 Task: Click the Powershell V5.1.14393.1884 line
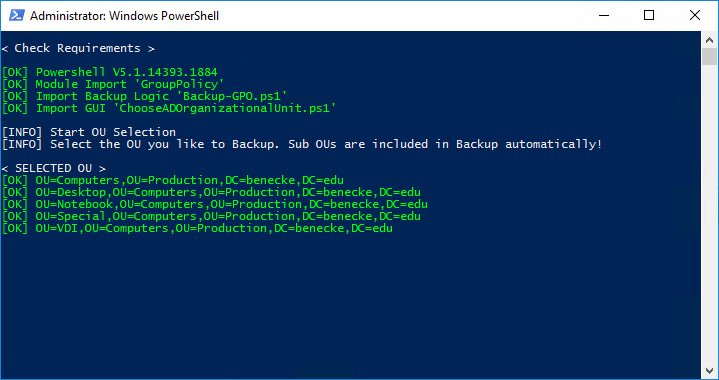click(110, 72)
